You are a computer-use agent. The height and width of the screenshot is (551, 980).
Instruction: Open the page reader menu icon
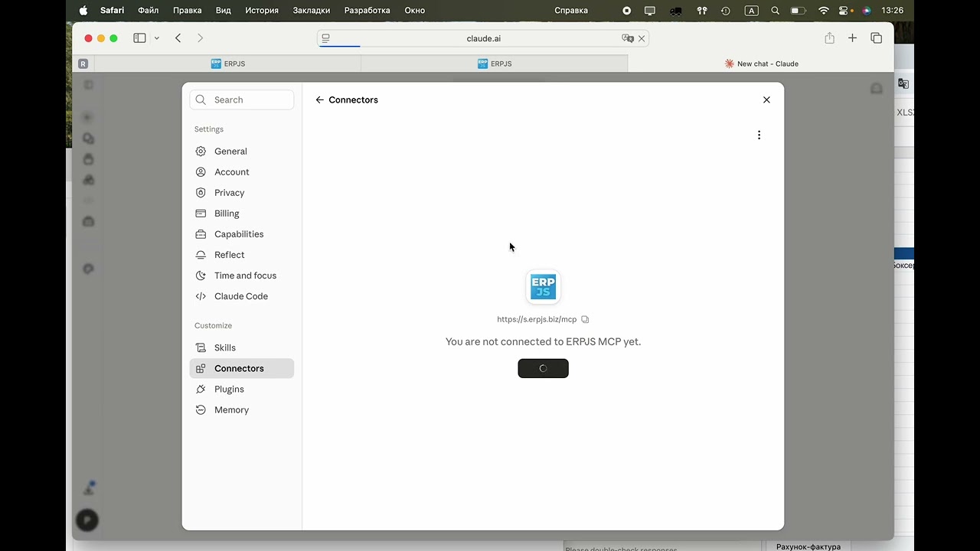pyautogui.click(x=325, y=38)
